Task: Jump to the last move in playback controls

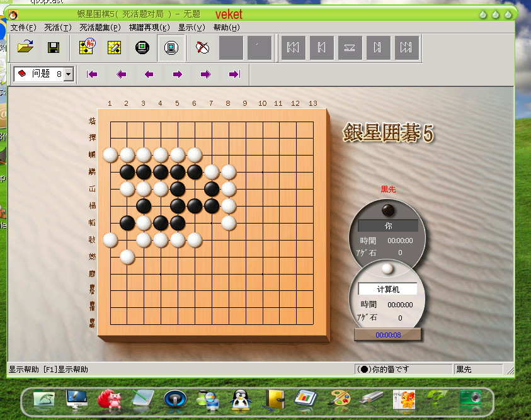Action: click(x=407, y=47)
